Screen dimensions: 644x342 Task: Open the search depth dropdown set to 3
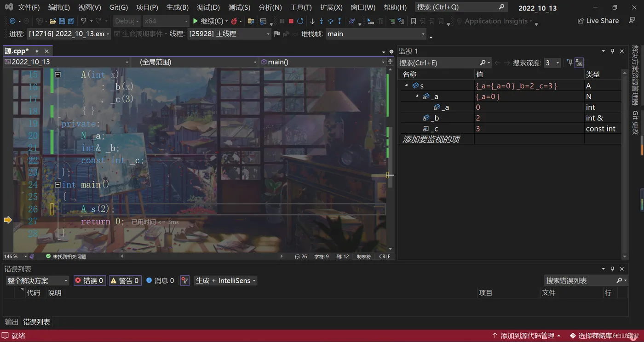click(552, 63)
